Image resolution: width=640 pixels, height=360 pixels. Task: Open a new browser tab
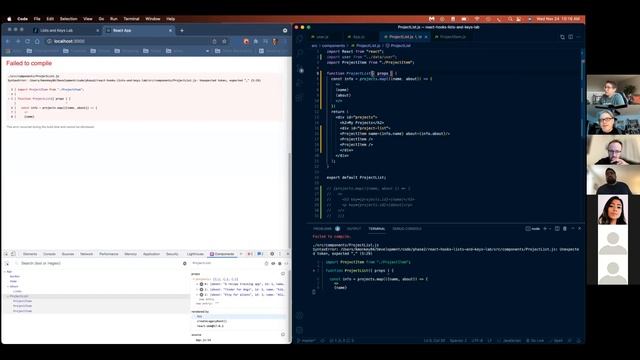182,31
